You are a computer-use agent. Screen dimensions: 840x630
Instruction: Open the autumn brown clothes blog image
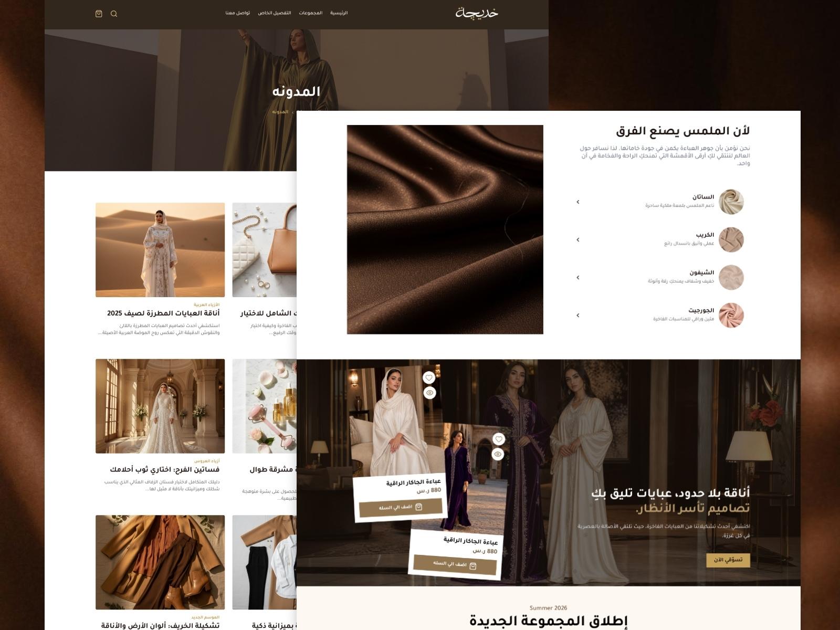coord(160,562)
